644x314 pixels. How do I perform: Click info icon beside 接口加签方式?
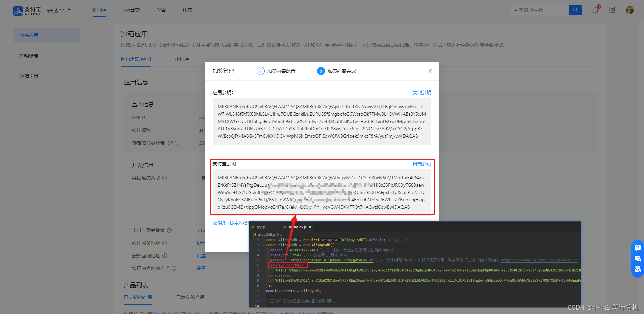(x=165, y=178)
